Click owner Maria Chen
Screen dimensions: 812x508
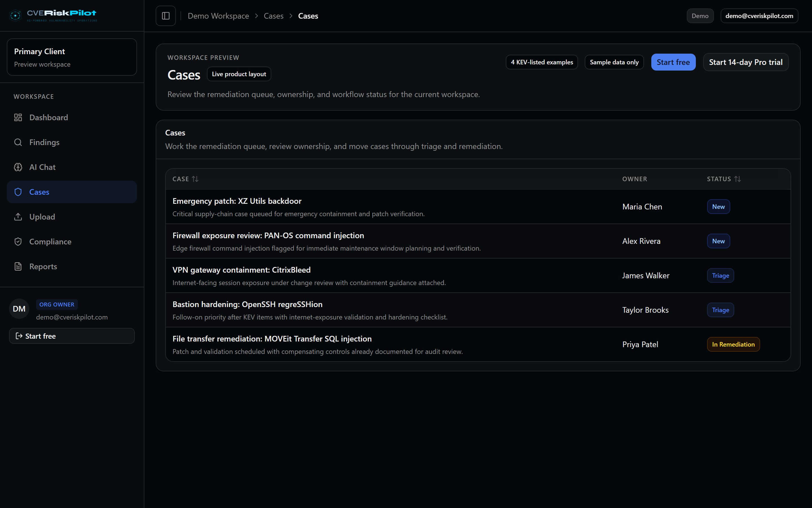(642, 207)
